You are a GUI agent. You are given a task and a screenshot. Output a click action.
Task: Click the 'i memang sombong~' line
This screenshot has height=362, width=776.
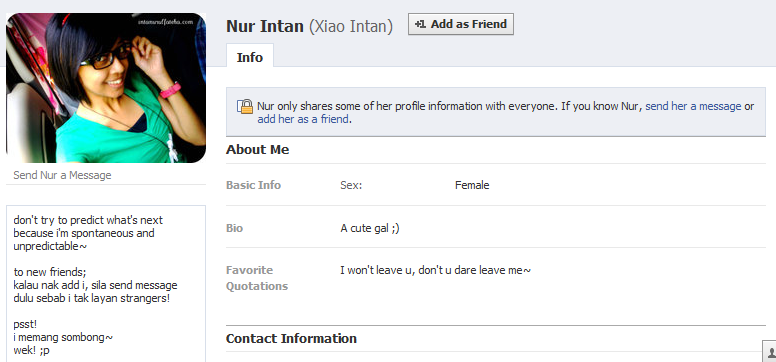click(x=63, y=338)
